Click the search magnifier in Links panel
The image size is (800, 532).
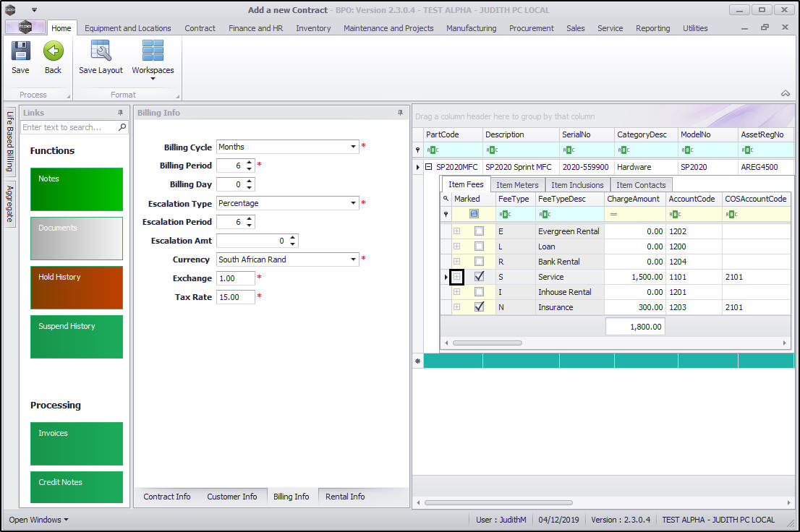coord(122,127)
